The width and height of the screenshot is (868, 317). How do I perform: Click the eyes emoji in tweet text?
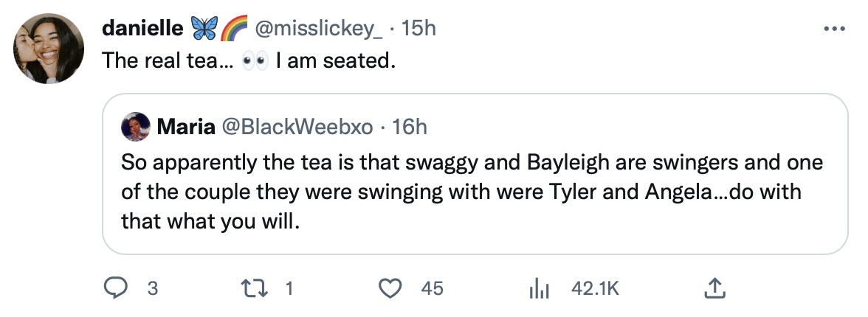(255, 61)
